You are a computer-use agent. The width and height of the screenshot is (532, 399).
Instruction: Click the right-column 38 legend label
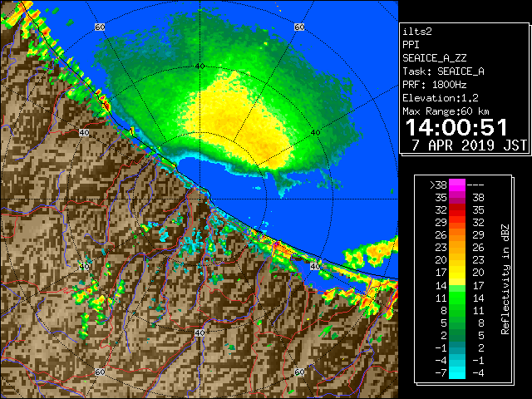(x=478, y=198)
